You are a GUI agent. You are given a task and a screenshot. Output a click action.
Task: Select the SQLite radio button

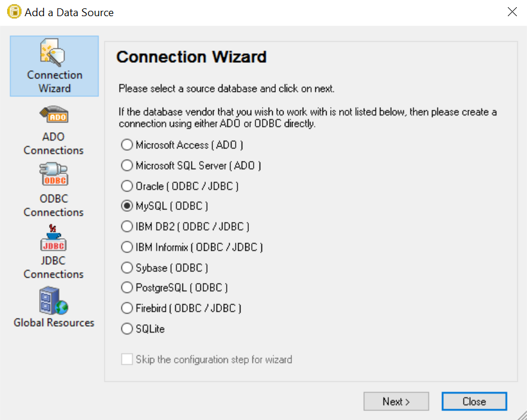click(x=127, y=328)
